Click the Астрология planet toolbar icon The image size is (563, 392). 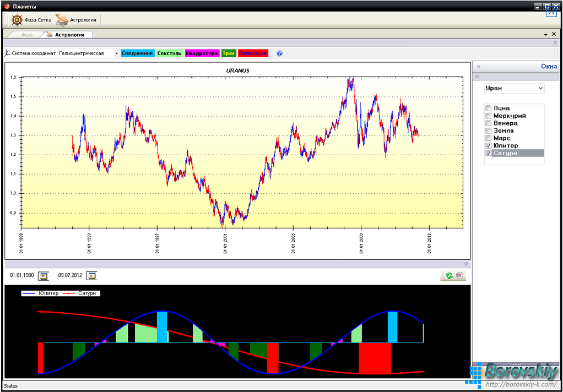click(62, 20)
